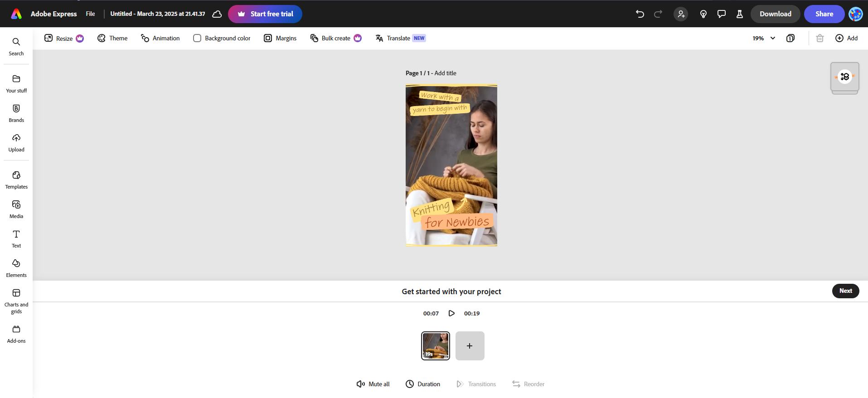Screen dimensions: 868x398
Task: Open the user profile avatar
Action: click(856, 14)
